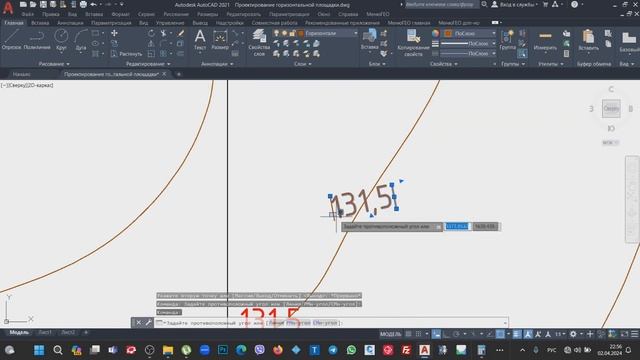Switch to the Модель layout tab
Screen dimensions: 640x360
pyautogui.click(x=19, y=333)
